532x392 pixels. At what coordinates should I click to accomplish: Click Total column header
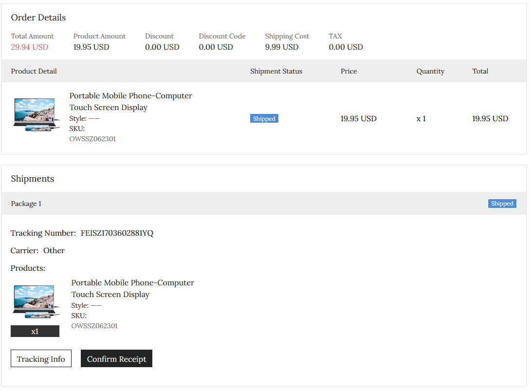(x=480, y=71)
